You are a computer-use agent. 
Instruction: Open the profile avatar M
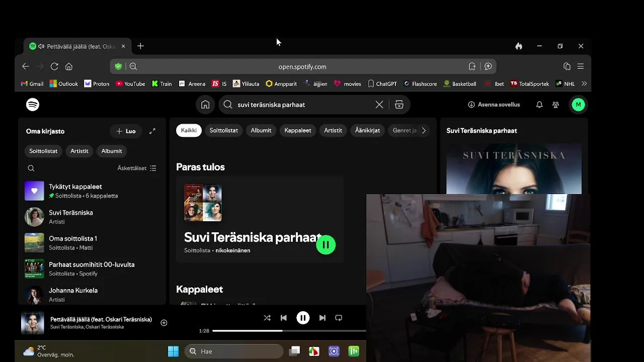click(578, 105)
